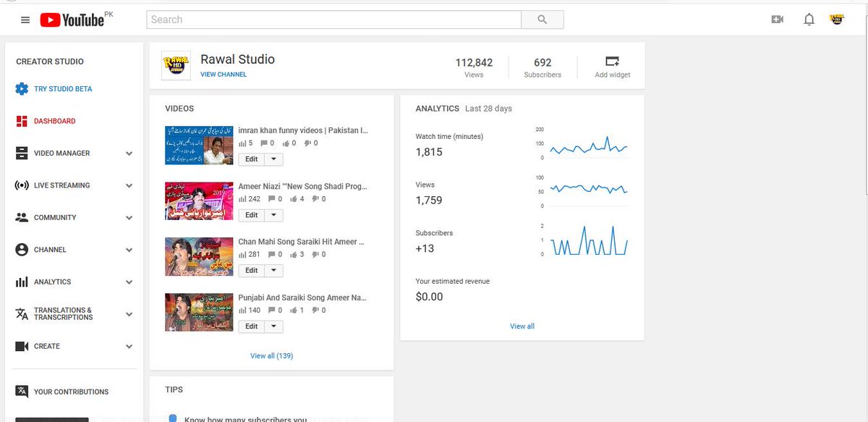Open Chan Mahi Song thumbnail

click(199, 256)
